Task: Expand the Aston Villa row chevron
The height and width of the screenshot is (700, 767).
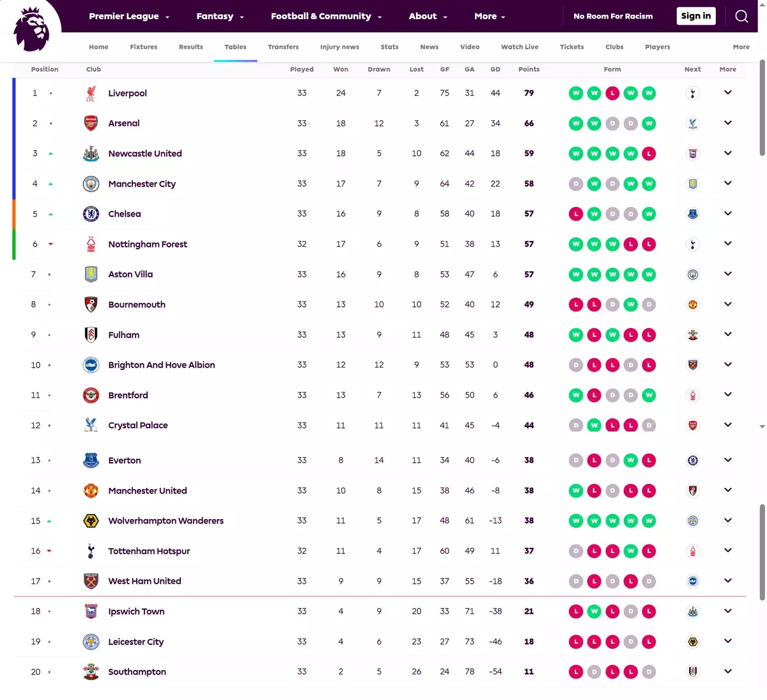Action: pos(727,274)
